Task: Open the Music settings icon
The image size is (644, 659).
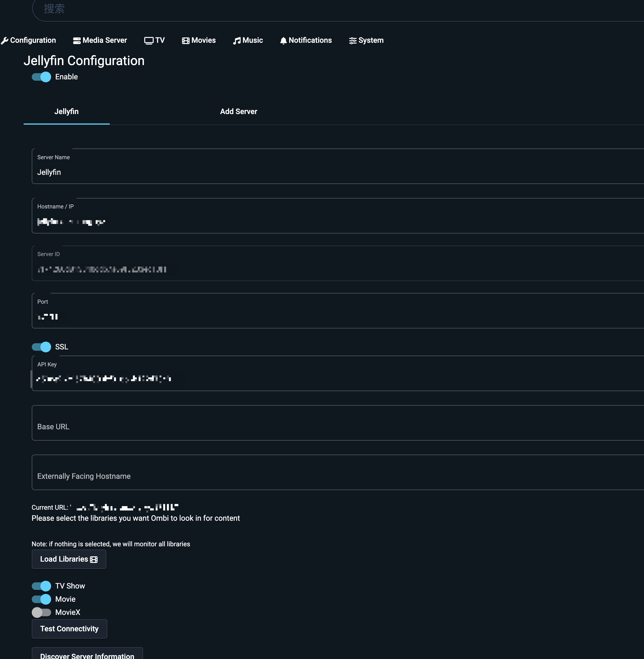Action: pyautogui.click(x=237, y=40)
